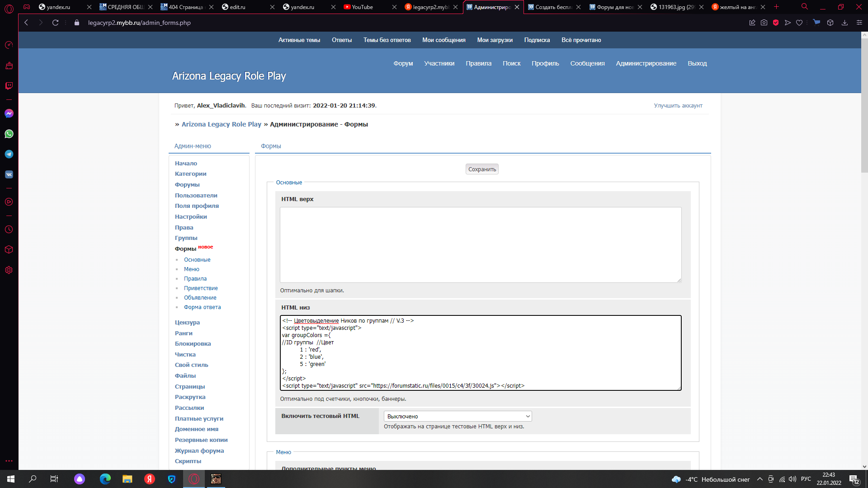Open downloads toolbar icon
868x488 pixels.
point(844,23)
